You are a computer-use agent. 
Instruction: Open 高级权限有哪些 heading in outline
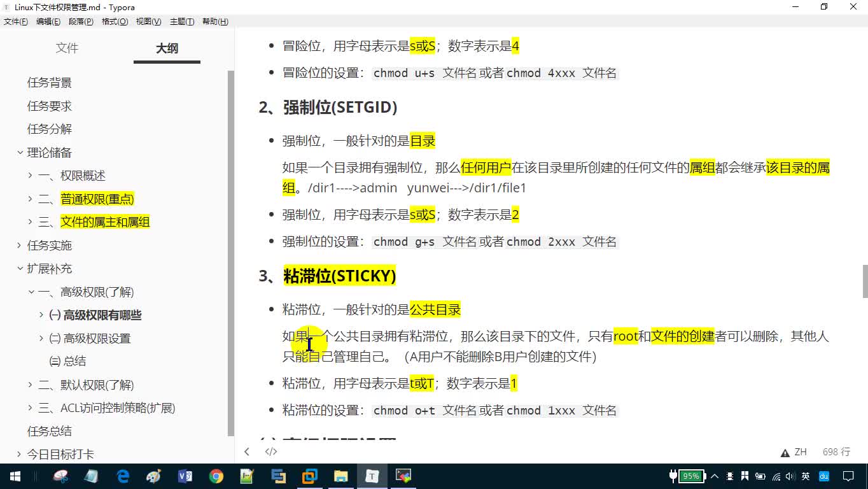point(95,315)
